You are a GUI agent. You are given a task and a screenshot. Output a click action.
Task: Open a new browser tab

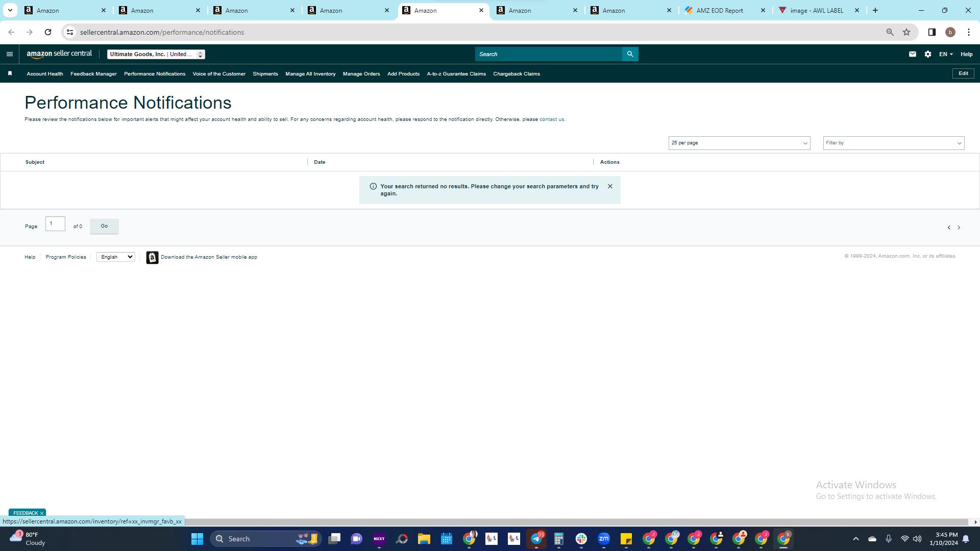point(875,10)
